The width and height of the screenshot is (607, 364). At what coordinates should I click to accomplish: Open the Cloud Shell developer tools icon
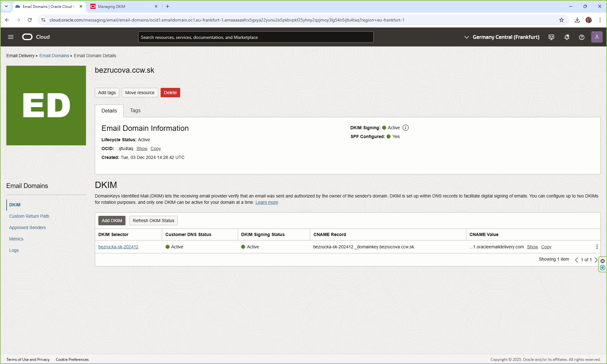(x=551, y=37)
